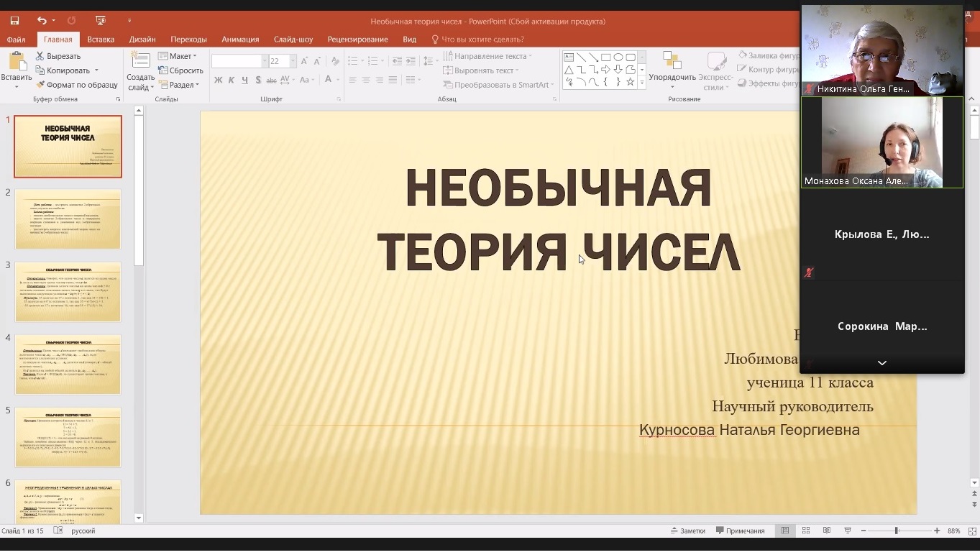Select the five-point star shape in gallery
The width and height of the screenshot is (980, 555).
pos(630,82)
